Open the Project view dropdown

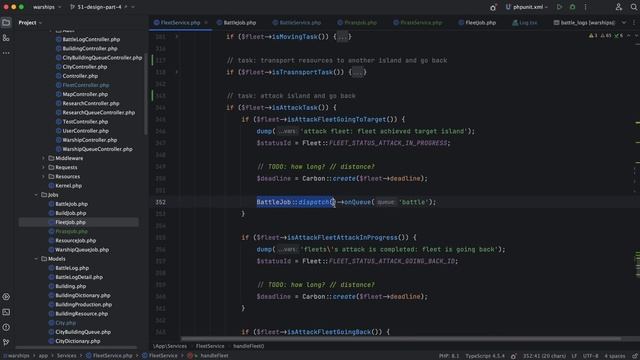point(30,23)
